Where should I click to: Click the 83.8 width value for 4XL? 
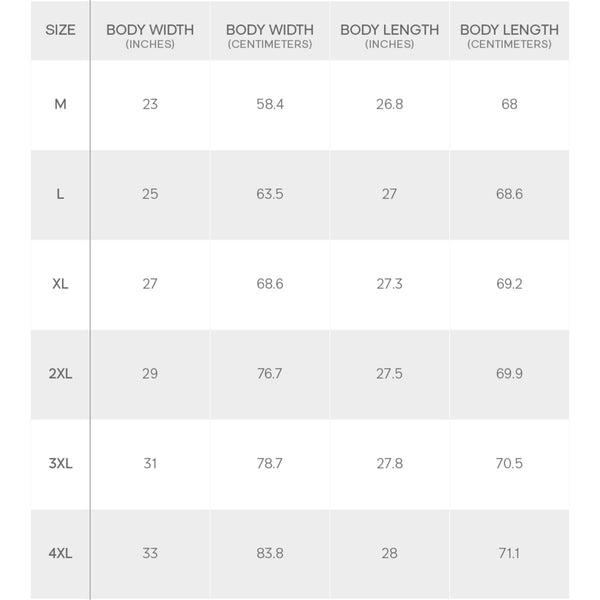tap(270, 553)
